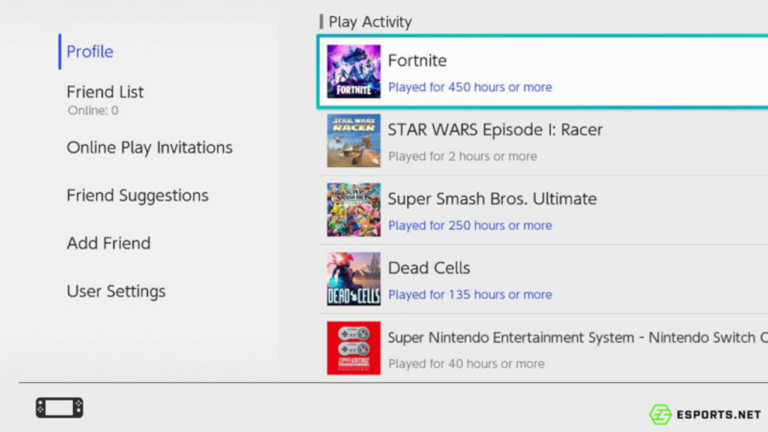The image size is (768, 432).
Task: Select Super Nintendo Entertainment System title
Action: tap(578, 337)
